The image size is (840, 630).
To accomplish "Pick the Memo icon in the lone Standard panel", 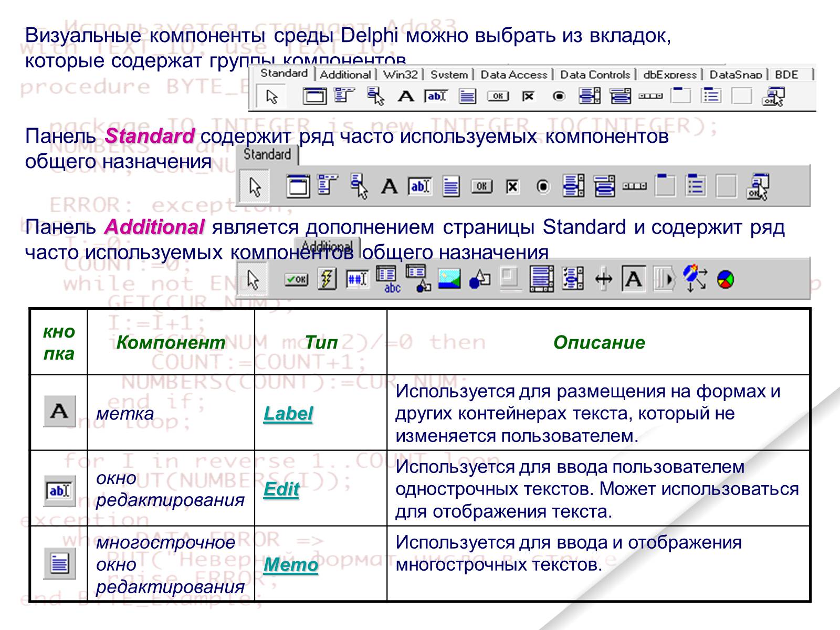I will (x=450, y=186).
